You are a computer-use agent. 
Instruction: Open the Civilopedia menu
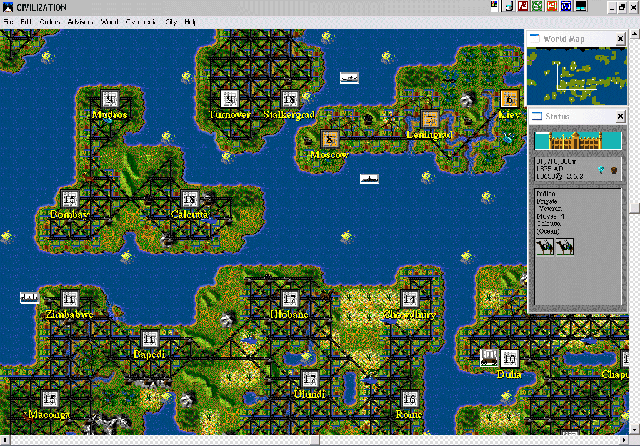141,22
